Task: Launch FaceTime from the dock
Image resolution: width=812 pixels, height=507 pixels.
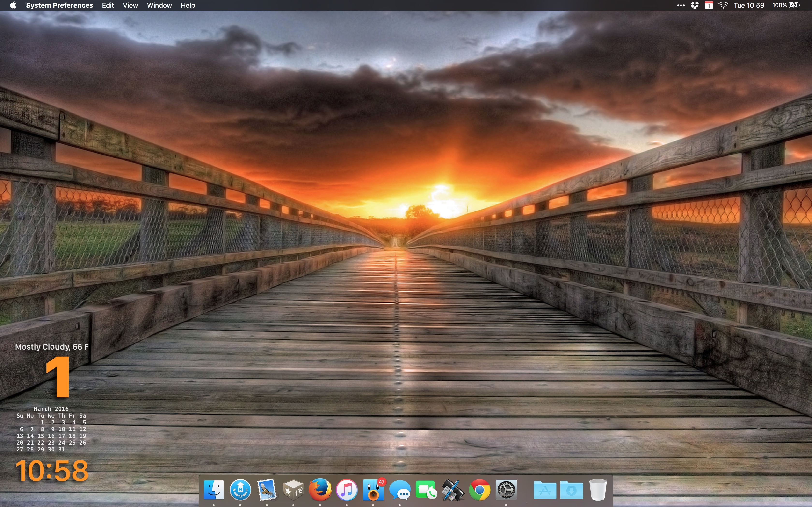Action: pos(426,490)
